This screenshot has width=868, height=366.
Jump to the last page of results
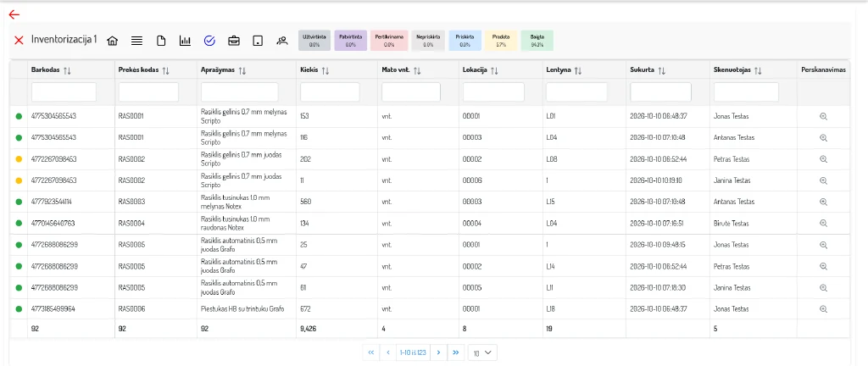click(x=455, y=352)
